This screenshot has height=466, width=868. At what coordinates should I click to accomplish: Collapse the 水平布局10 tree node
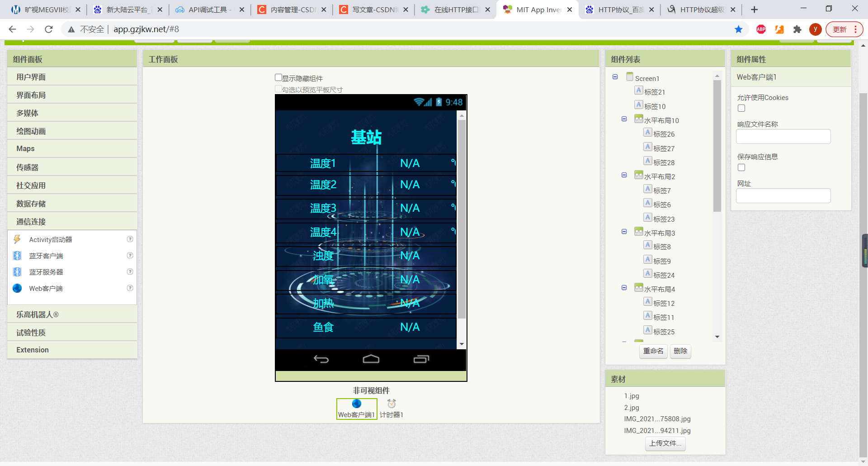click(624, 119)
